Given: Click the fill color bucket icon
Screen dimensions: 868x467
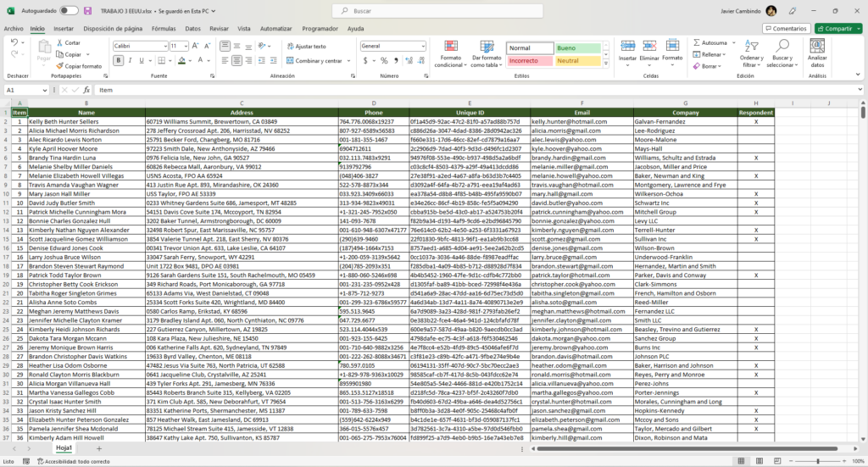Looking at the screenshot, I should pos(181,60).
